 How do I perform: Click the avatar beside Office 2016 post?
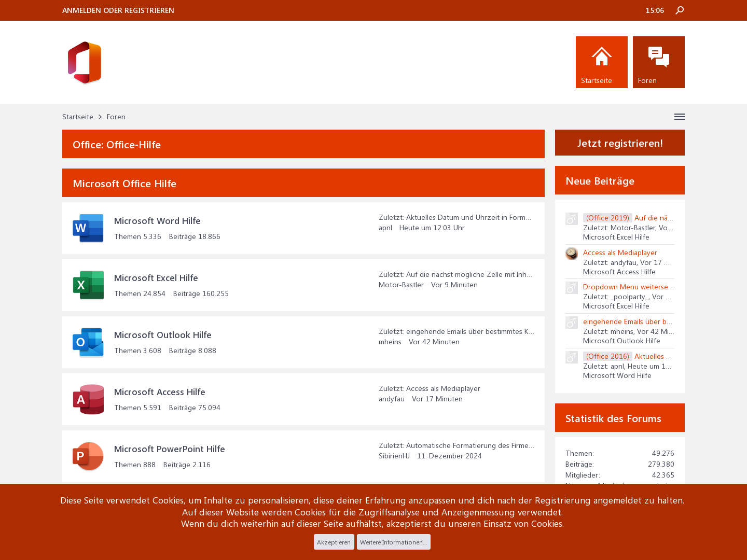pyautogui.click(x=572, y=357)
